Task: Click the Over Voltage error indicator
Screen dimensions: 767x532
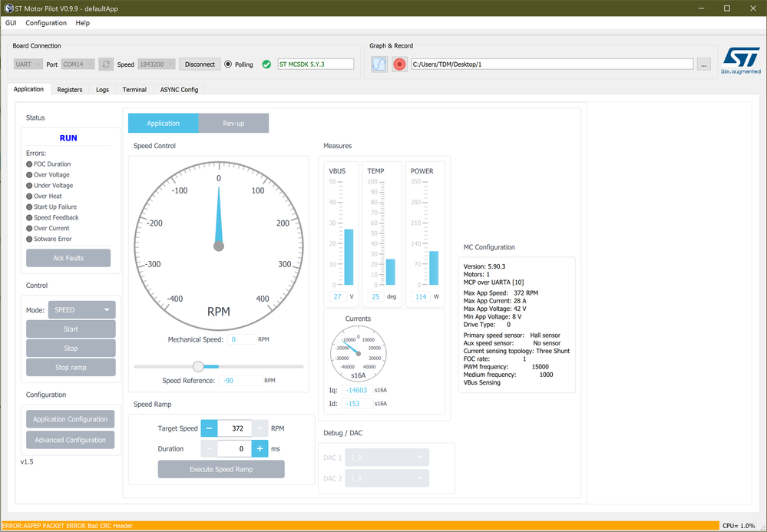Action: click(29, 175)
